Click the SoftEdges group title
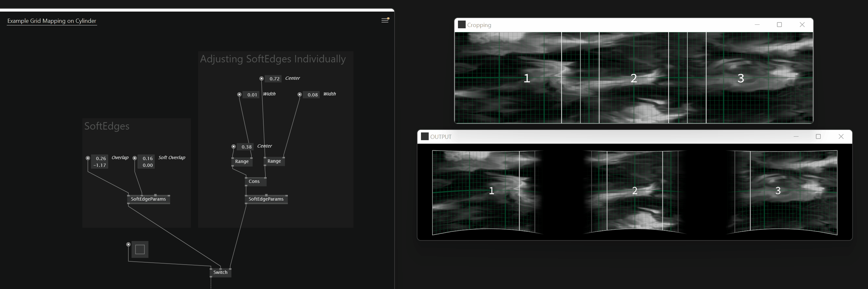868x289 pixels. coord(107,126)
